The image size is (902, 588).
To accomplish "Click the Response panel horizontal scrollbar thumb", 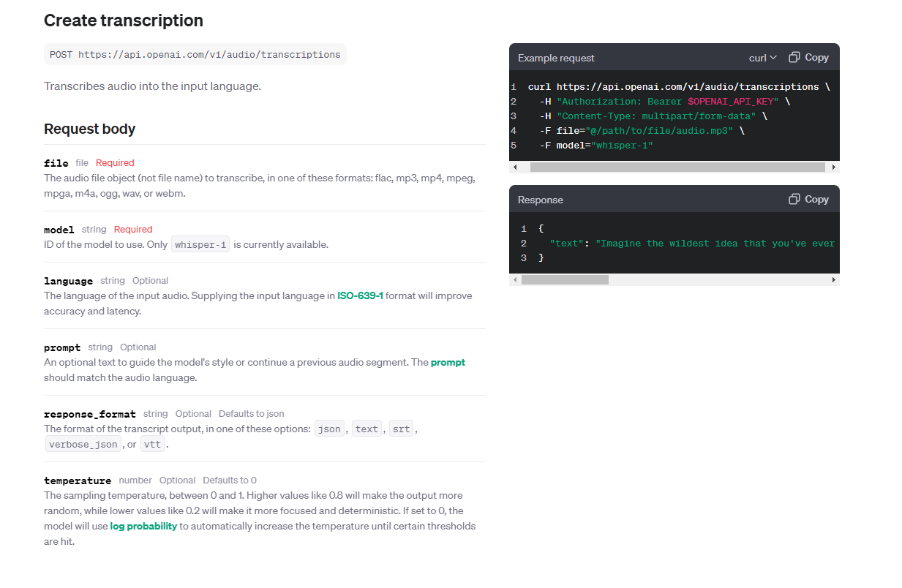I will [x=565, y=280].
